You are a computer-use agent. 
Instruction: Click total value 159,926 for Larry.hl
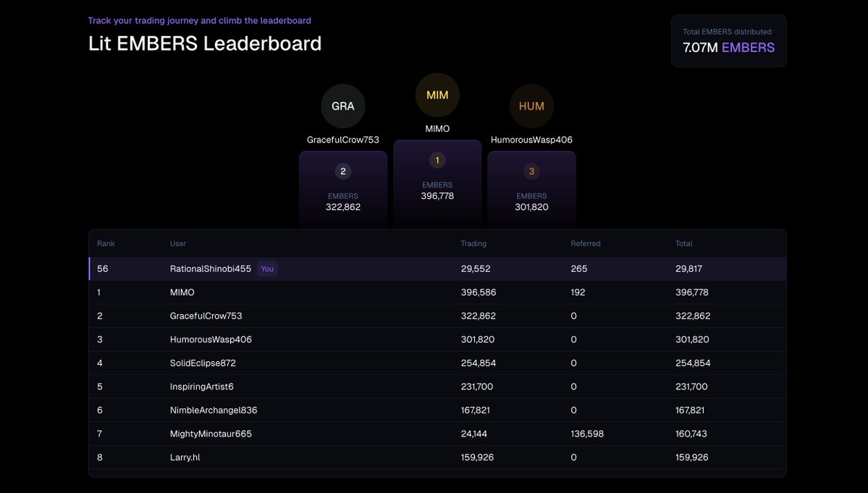(x=692, y=458)
